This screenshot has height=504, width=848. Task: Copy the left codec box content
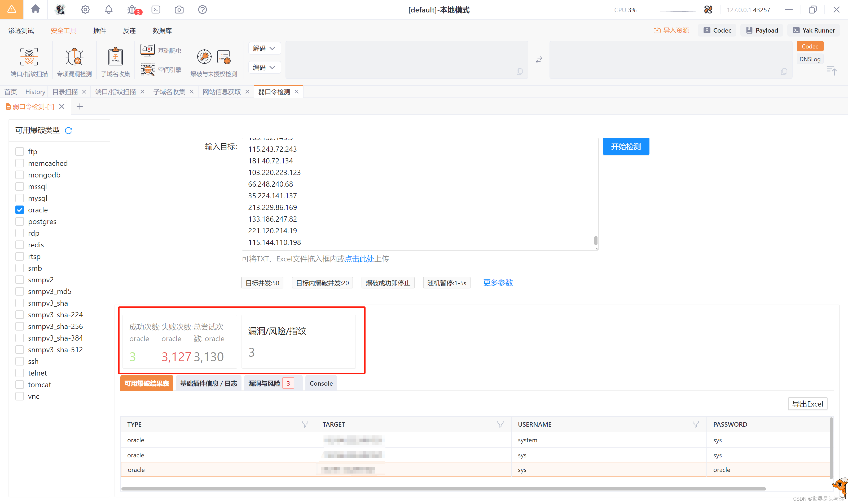tap(520, 71)
